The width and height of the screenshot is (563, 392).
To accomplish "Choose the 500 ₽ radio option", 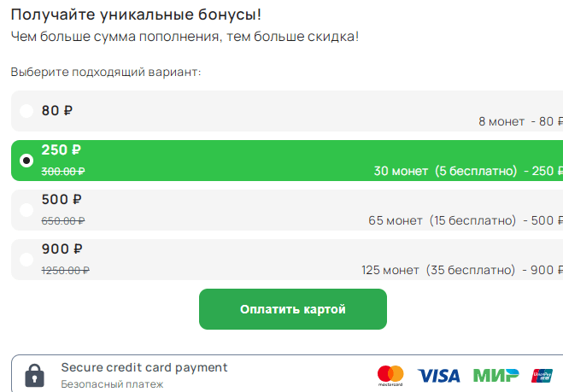I will click(26, 209).
